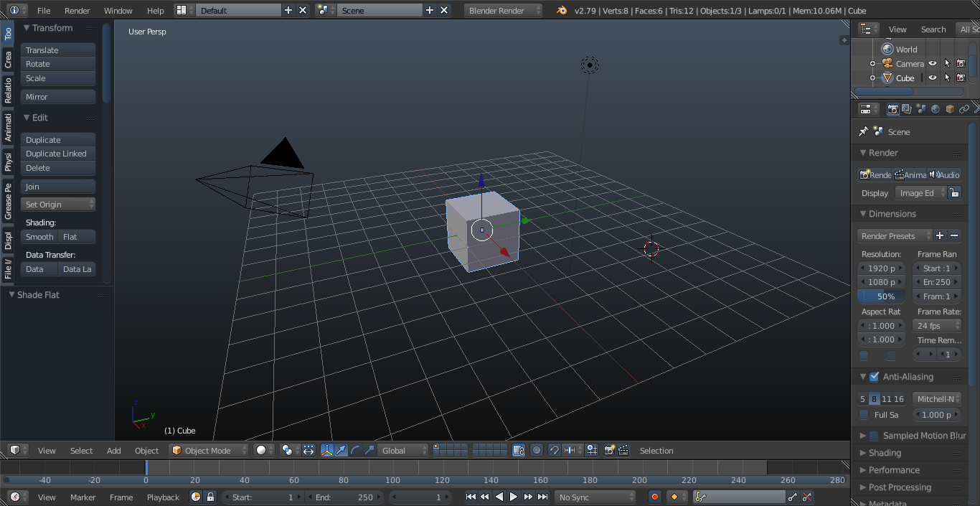Click the delete keyframes icon in timeline
This screenshot has width=980, height=506.
click(807, 497)
